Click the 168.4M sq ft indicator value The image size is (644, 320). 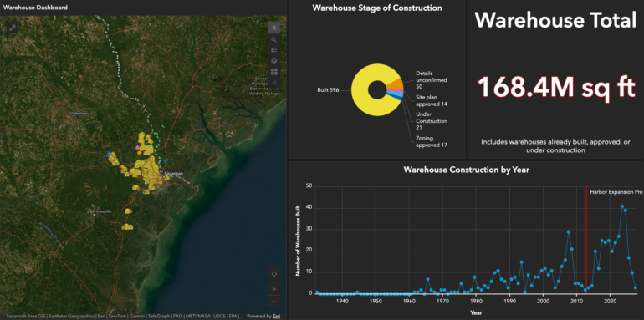(556, 87)
